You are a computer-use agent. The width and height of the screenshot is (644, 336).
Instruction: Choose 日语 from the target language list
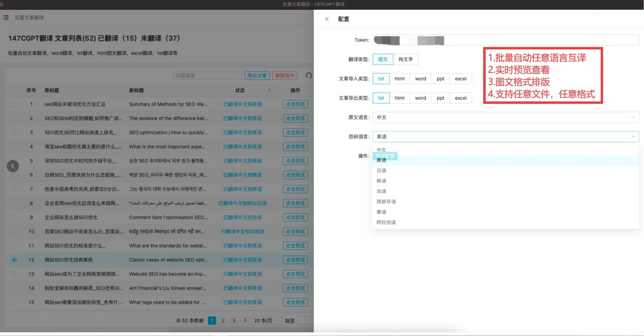[x=381, y=170]
